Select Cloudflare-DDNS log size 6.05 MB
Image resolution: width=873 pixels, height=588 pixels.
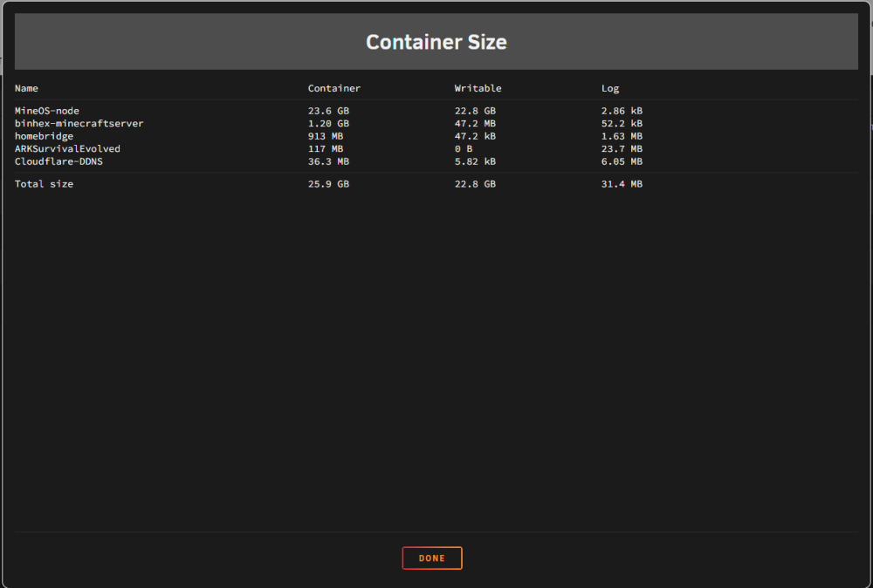(x=622, y=161)
